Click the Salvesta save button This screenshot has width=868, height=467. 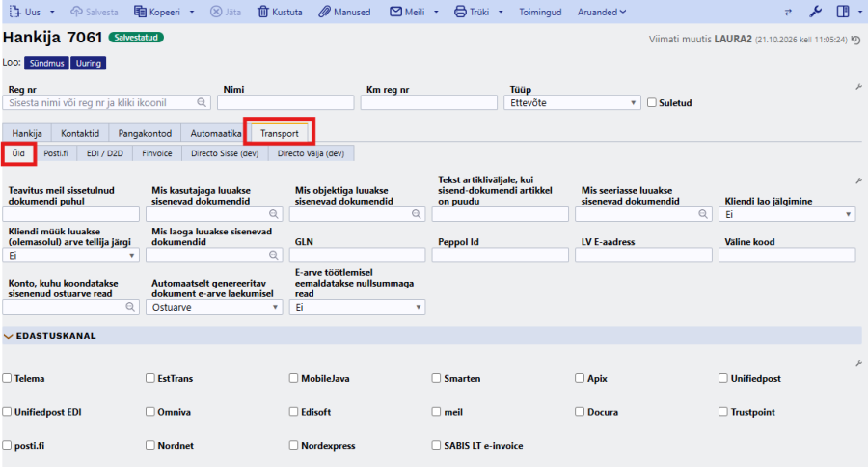[95, 12]
